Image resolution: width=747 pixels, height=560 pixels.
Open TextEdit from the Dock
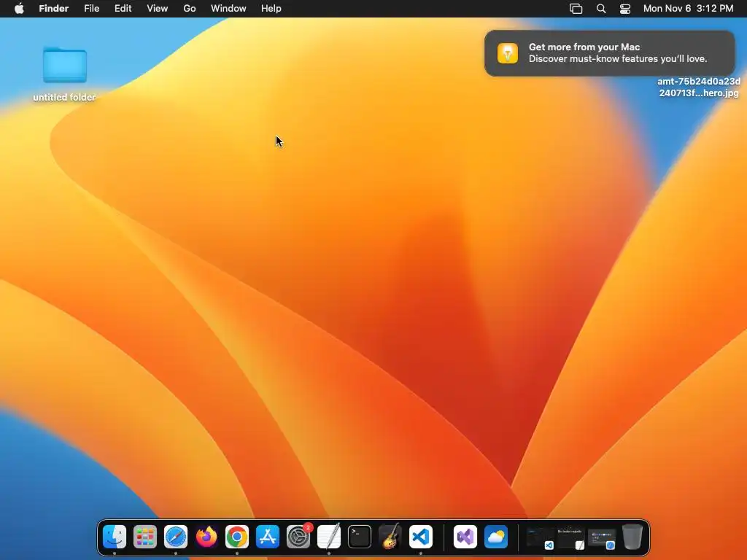coord(329,537)
